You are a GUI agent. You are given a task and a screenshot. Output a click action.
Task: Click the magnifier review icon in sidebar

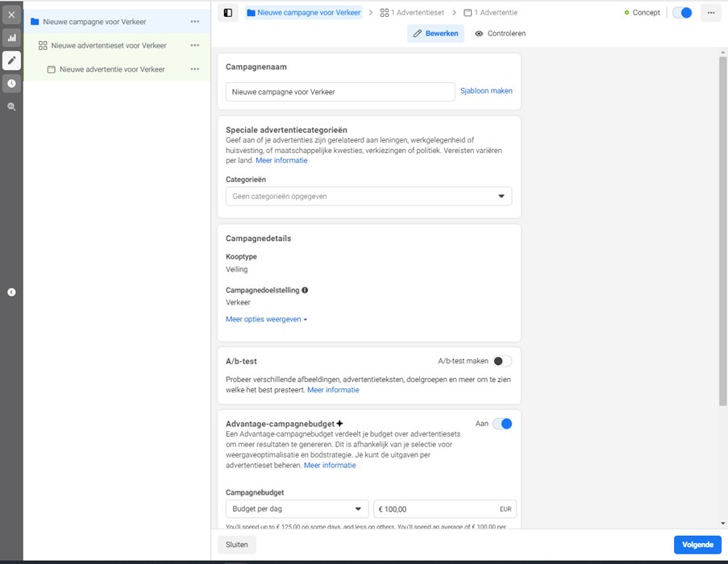pyautogui.click(x=11, y=106)
